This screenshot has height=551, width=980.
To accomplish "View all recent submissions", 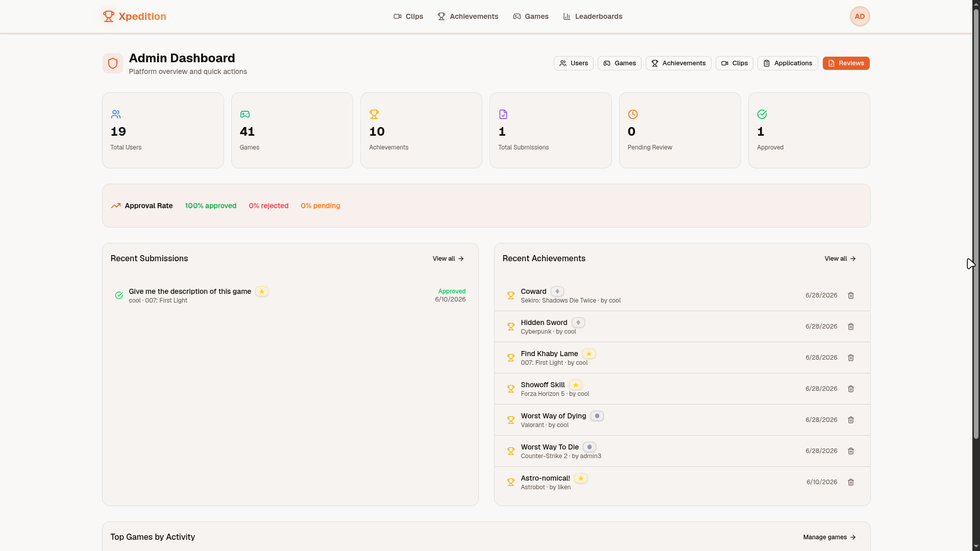I will (448, 259).
